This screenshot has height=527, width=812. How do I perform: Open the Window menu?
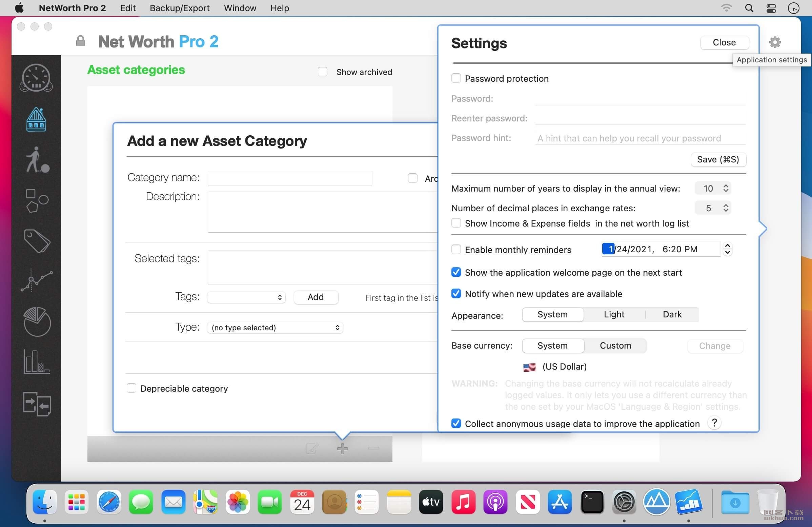[240, 8]
